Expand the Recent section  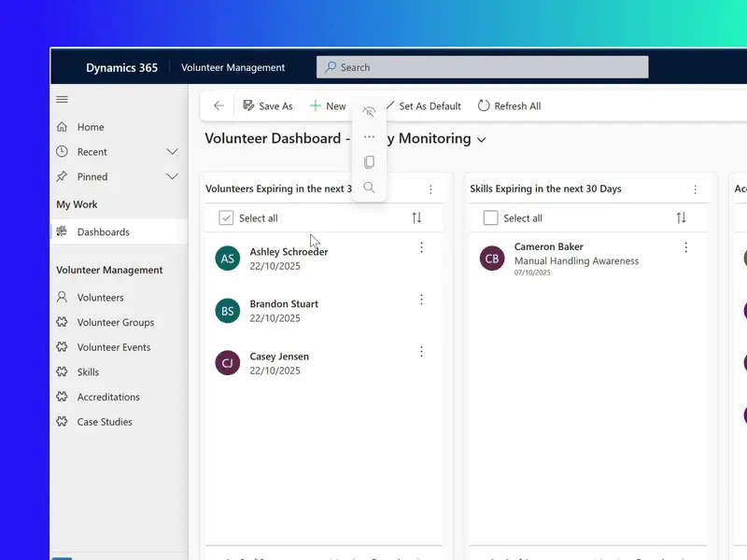pyautogui.click(x=172, y=151)
